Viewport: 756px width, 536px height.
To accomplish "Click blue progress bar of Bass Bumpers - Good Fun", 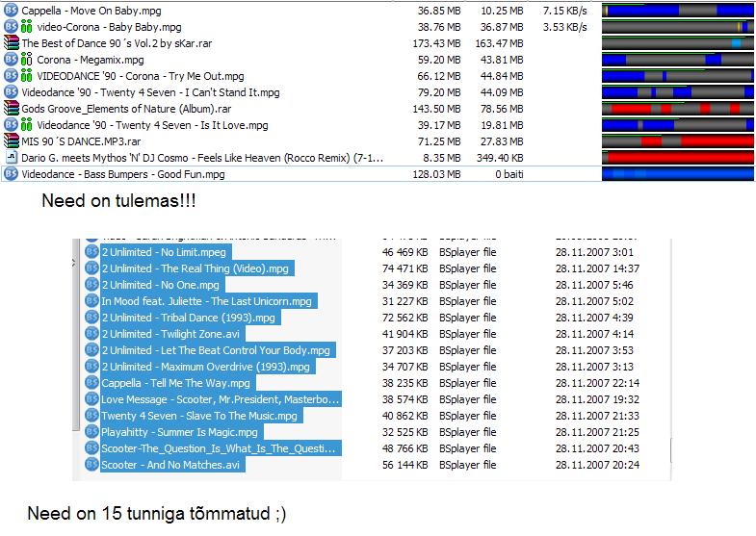I will (x=677, y=174).
